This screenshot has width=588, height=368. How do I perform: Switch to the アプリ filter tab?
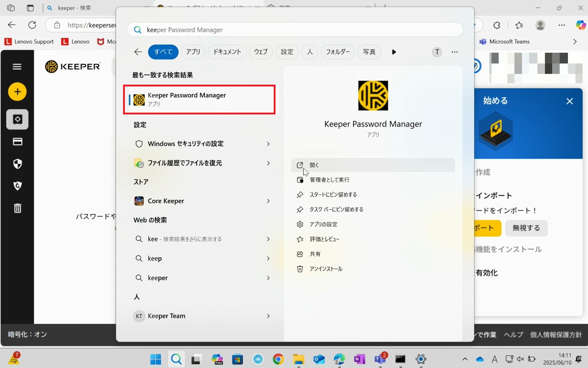coord(193,52)
